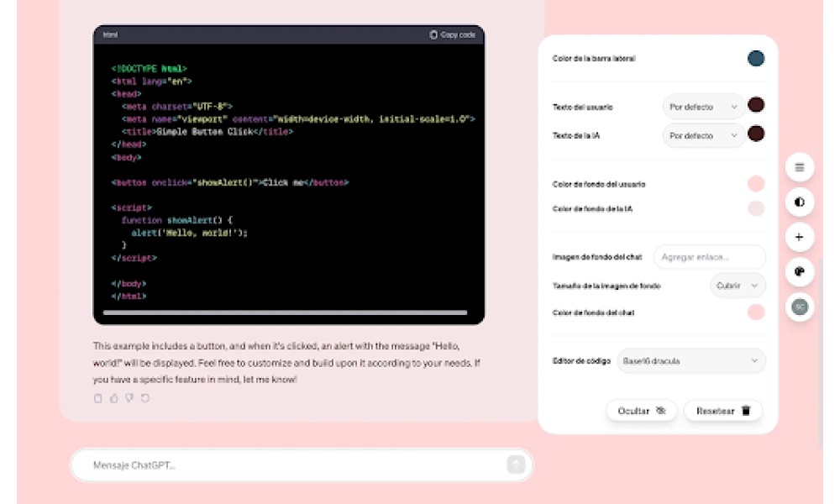The height and width of the screenshot is (504, 840).
Task: Give thumbs down to the response
Action: (129, 398)
